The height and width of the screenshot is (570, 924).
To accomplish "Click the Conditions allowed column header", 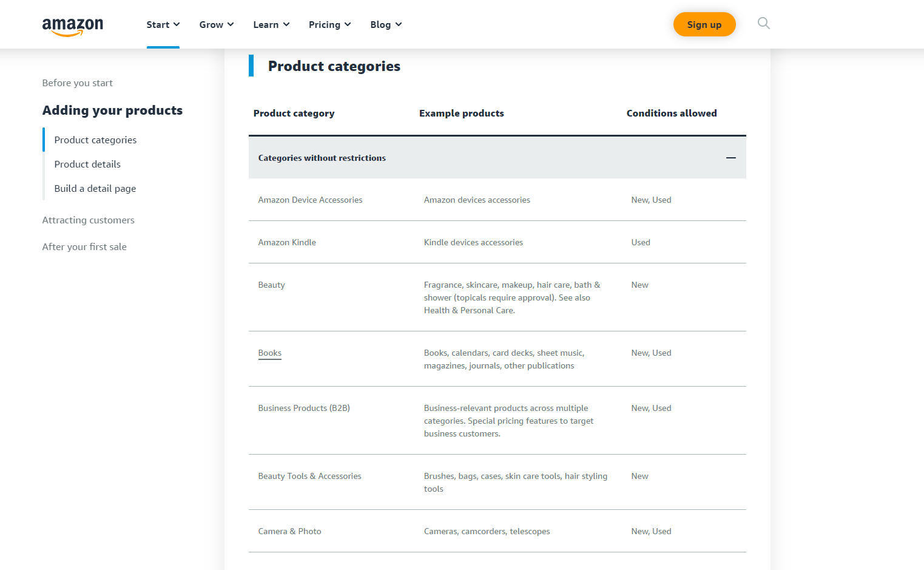I will click(671, 114).
